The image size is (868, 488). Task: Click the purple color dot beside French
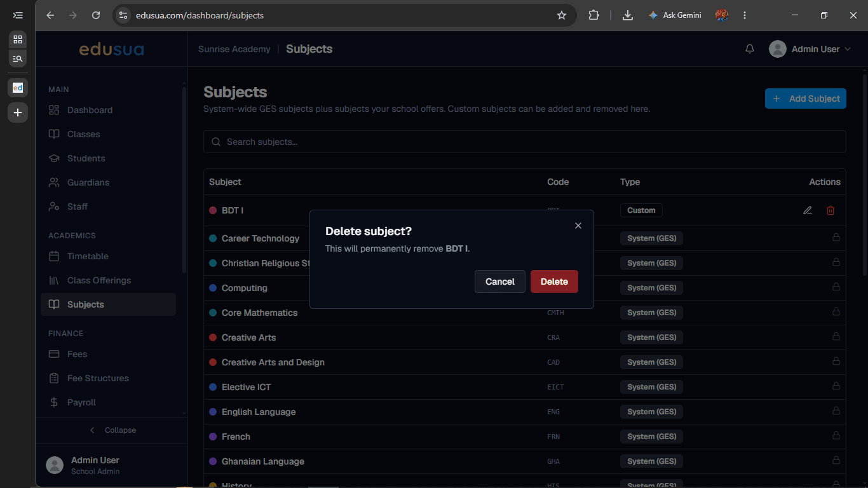[213, 437]
